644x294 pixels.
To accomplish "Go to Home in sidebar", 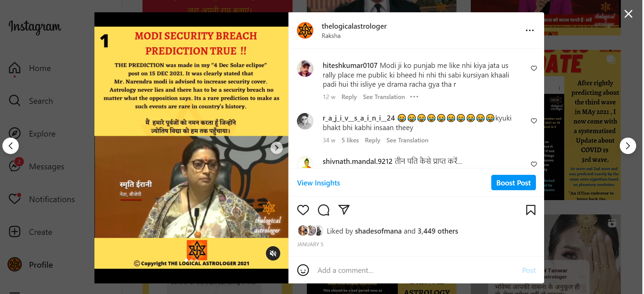I will (x=30, y=68).
